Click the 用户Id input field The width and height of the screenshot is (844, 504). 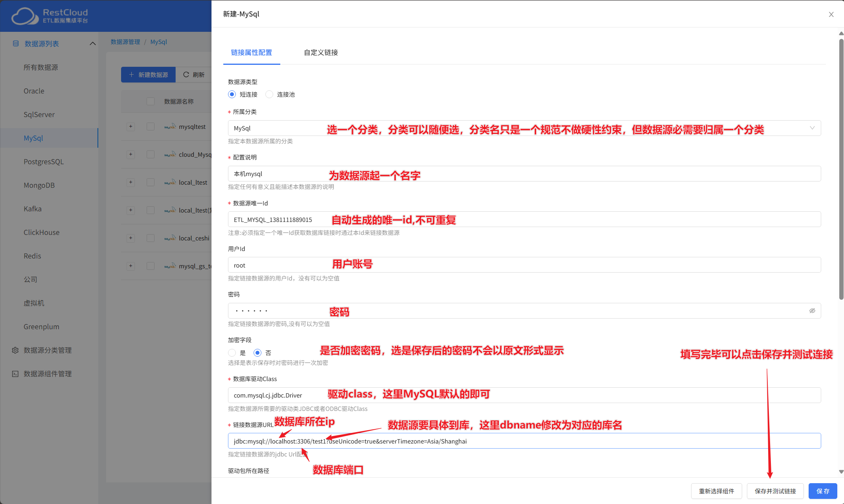pos(524,265)
